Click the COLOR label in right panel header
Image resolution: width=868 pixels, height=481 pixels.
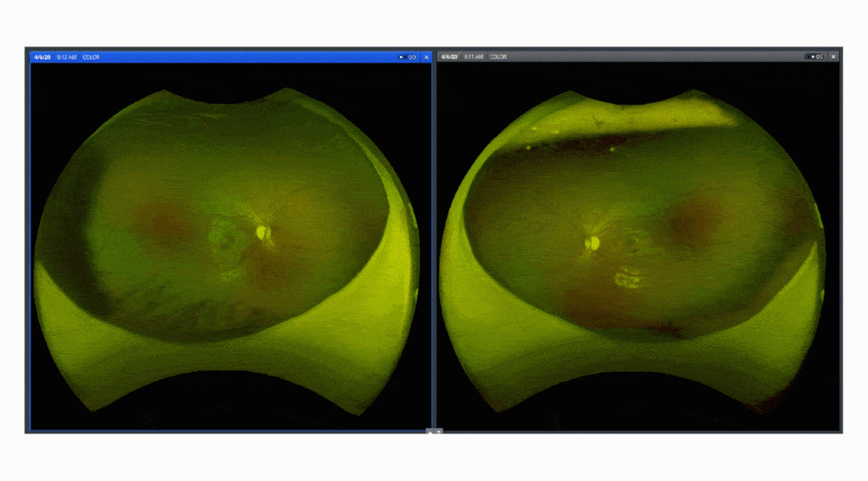(498, 57)
